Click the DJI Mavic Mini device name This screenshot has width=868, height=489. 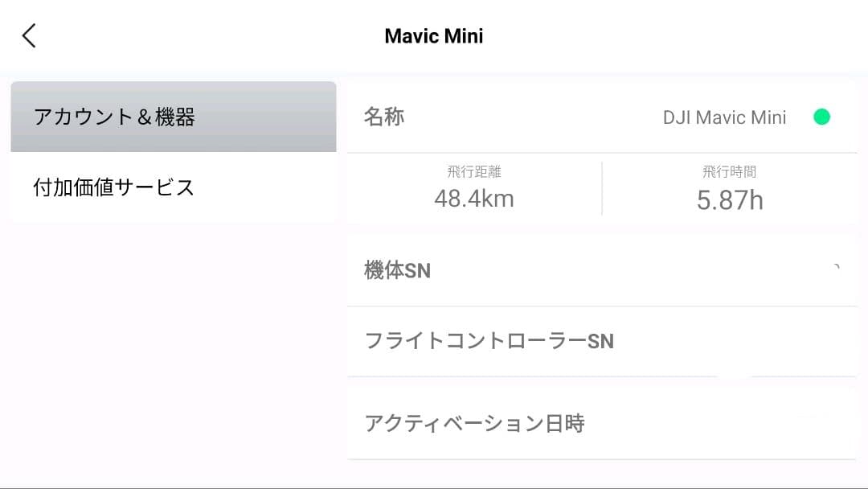726,117
